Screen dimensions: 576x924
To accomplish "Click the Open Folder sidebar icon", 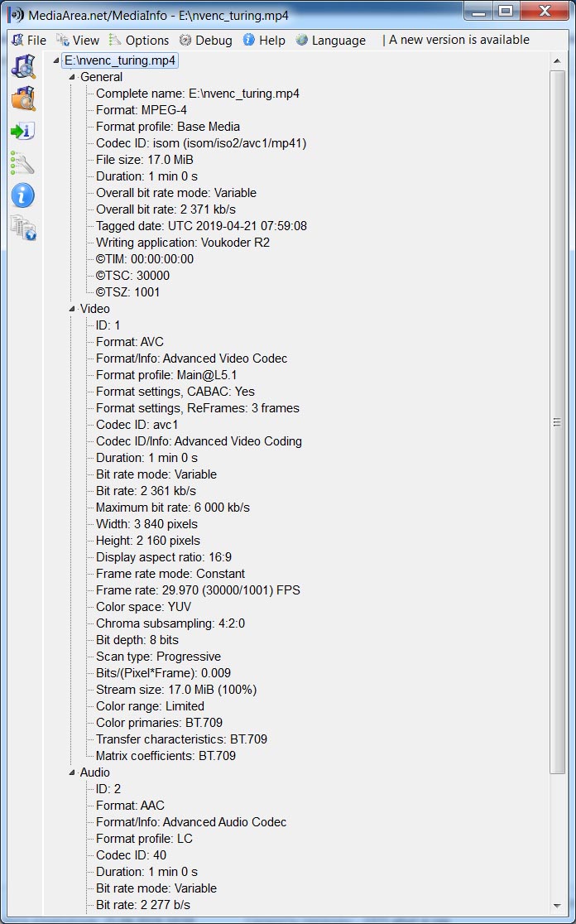I will click(23, 99).
